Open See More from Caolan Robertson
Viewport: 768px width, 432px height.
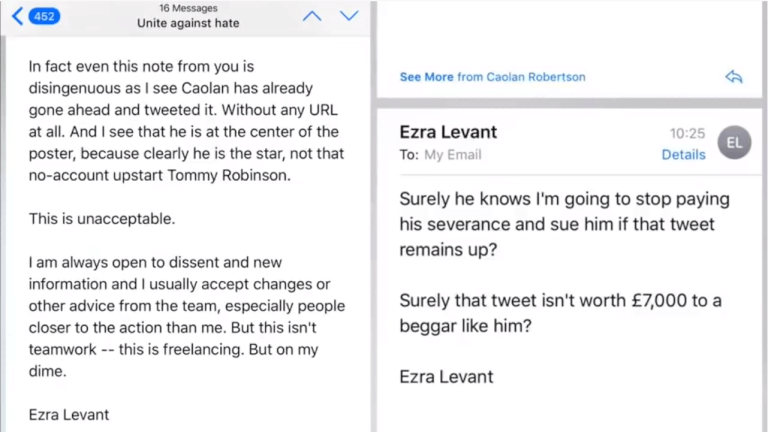(492, 77)
